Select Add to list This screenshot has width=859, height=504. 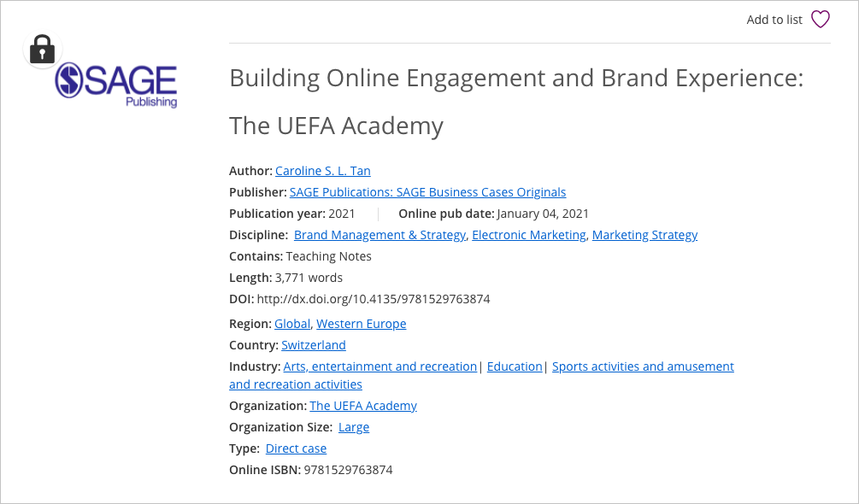click(x=774, y=19)
